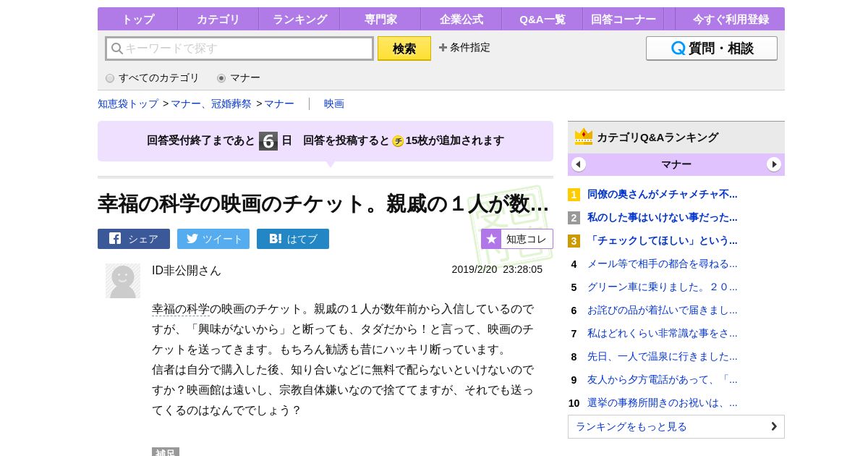868x456 pixels.
Task: Click the post timestamp 2019/2/20 23:28:05
Action: point(497,269)
